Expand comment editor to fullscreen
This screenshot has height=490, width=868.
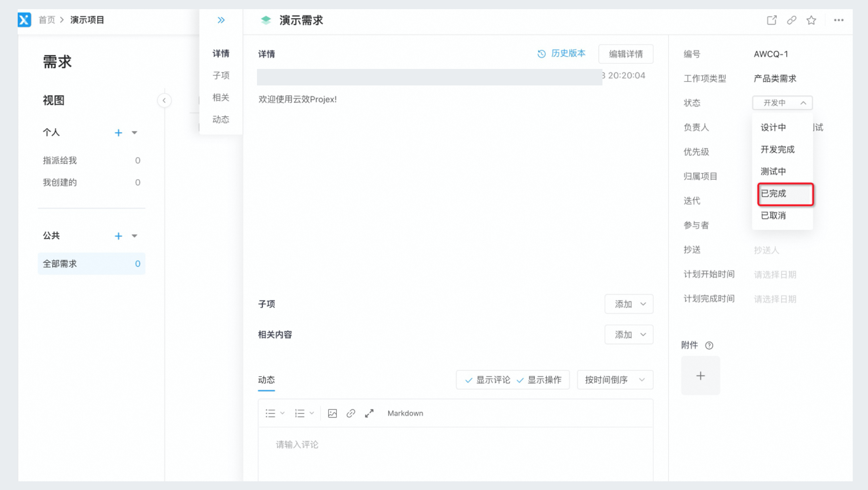pyautogui.click(x=369, y=413)
